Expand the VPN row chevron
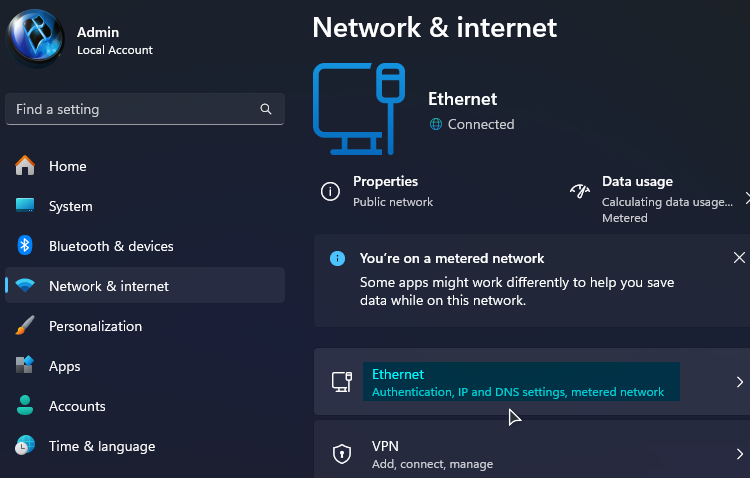 click(739, 454)
